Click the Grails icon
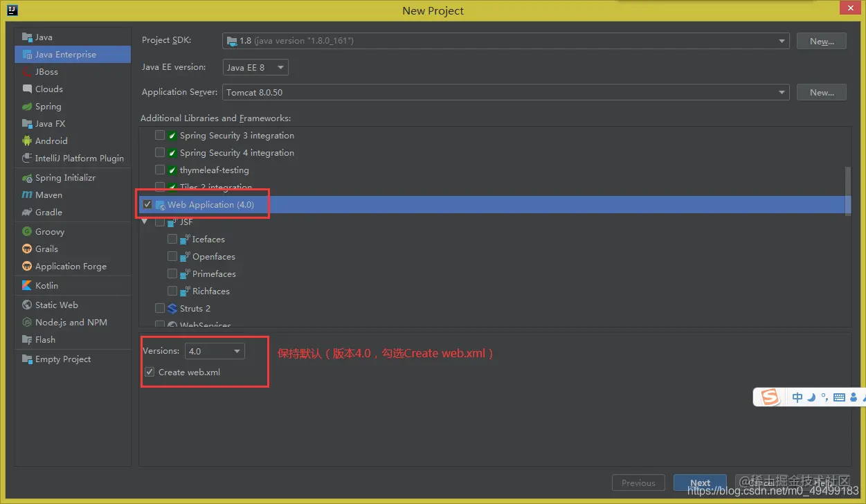Screen dimensions: 866x504 [27, 249]
